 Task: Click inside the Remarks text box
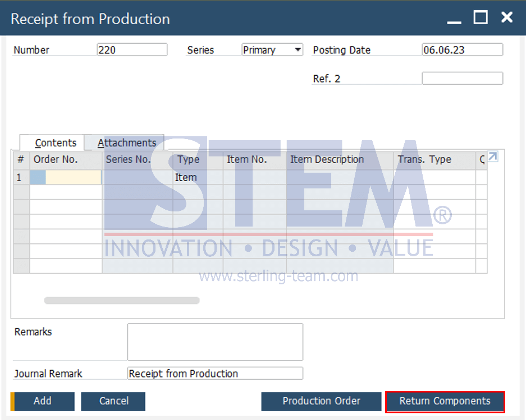(x=215, y=342)
